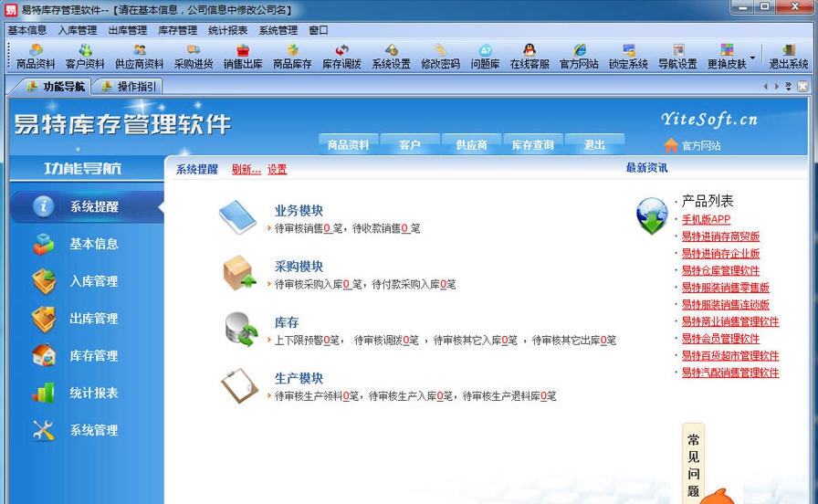Open 导航设置 toolbar icon

677,57
